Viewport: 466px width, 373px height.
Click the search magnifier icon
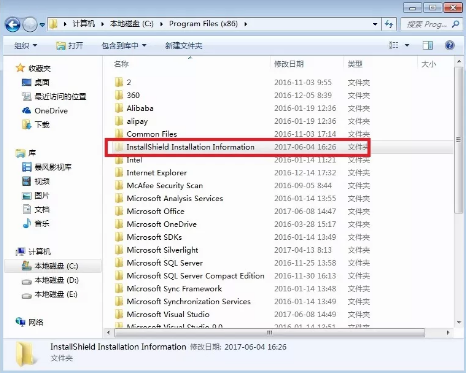[x=455, y=24]
